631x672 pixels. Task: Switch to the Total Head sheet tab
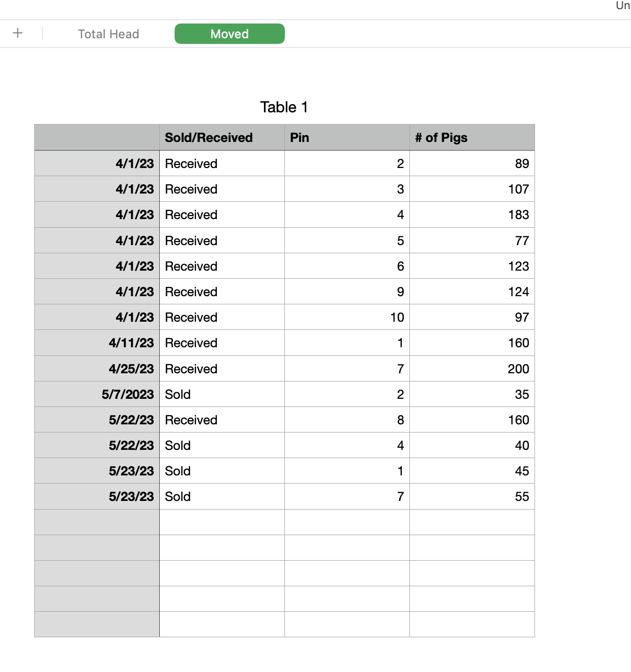pyautogui.click(x=108, y=34)
